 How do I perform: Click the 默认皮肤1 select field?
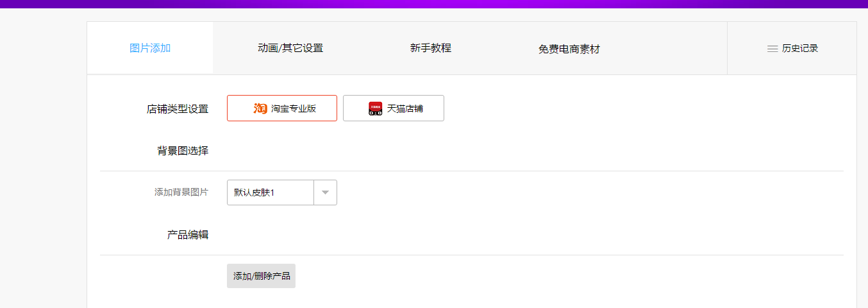[282, 193]
